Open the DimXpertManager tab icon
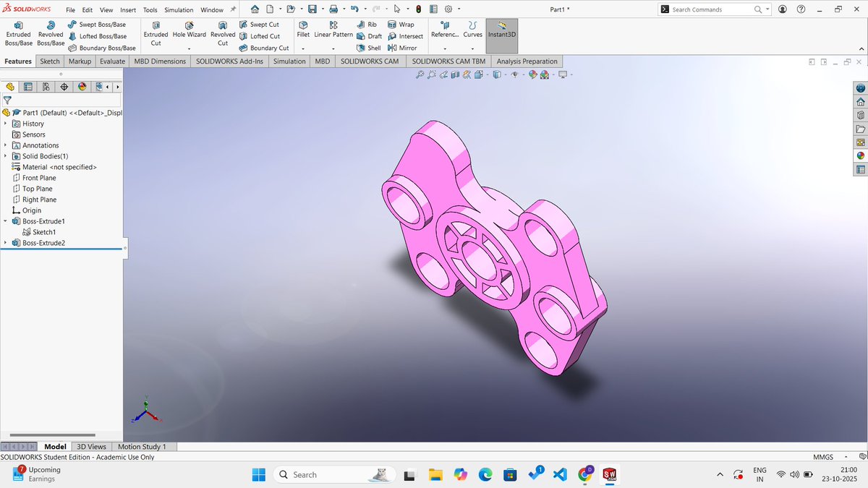 click(64, 87)
